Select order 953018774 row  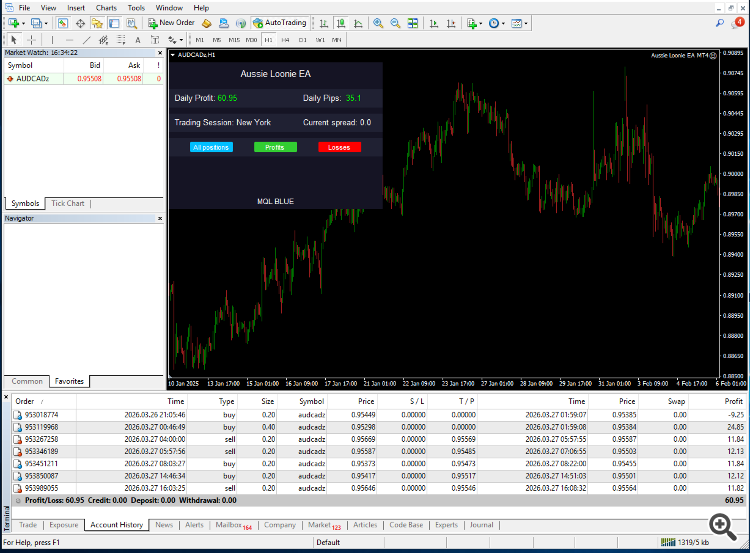[379, 415]
